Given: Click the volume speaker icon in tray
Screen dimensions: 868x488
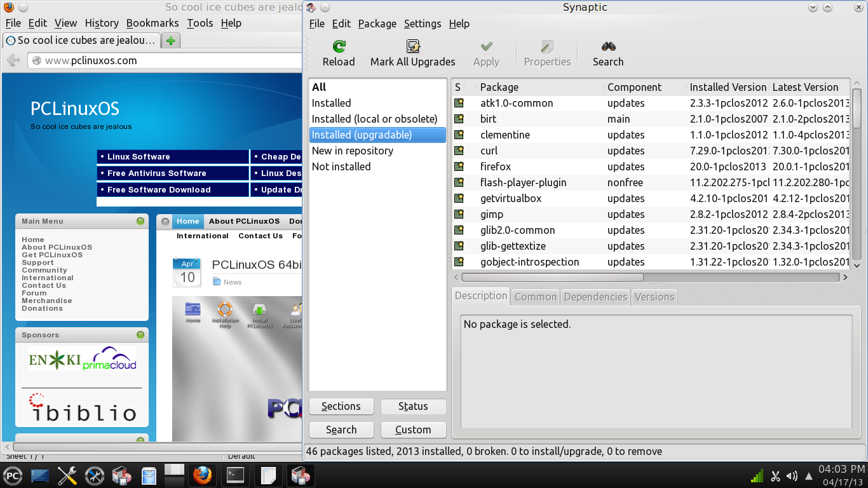Looking at the screenshot, I should (792, 476).
